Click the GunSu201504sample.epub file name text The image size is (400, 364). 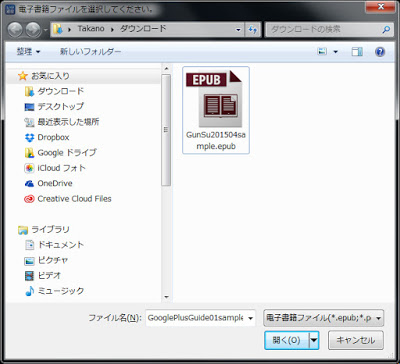[216, 141]
